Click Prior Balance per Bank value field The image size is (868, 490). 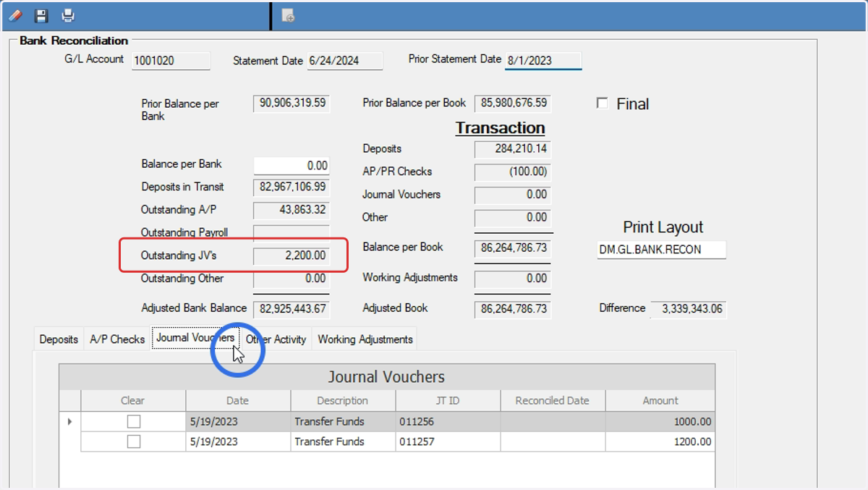pyautogui.click(x=292, y=104)
